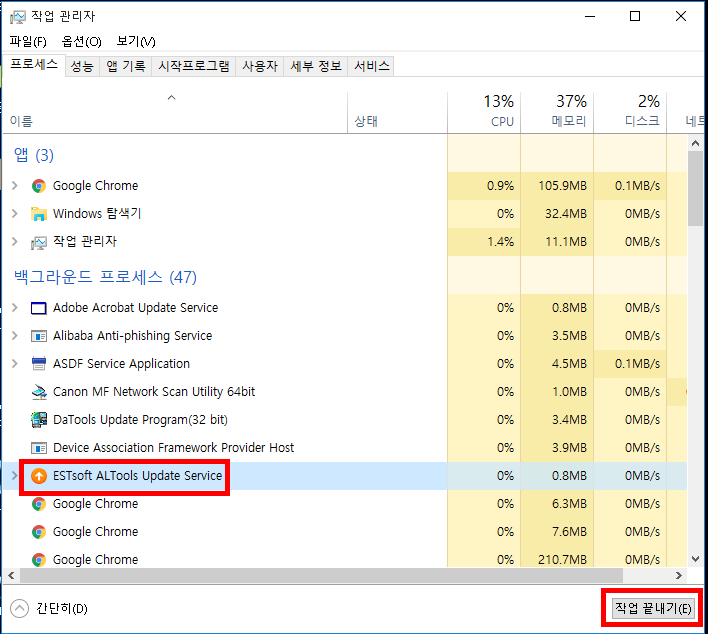Click the 작업 끝내기(E) button

click(x=653, y=608)
